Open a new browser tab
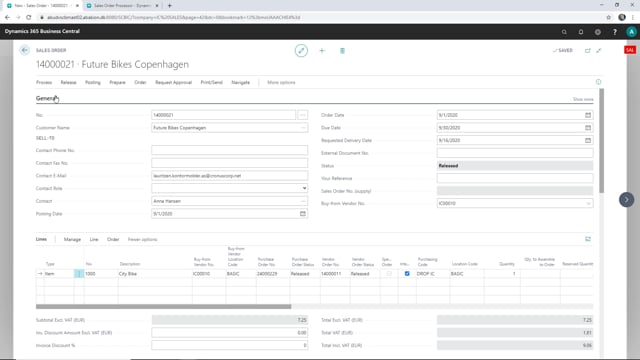Image resolution: width=640 pixels, height=360 pixels. (x=169, y=6)
